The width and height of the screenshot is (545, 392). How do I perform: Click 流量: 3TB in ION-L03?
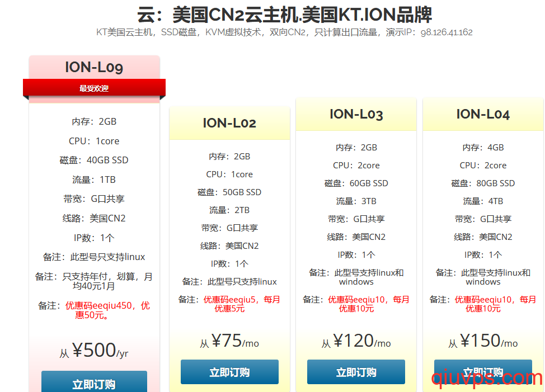(x=356, y=201)
